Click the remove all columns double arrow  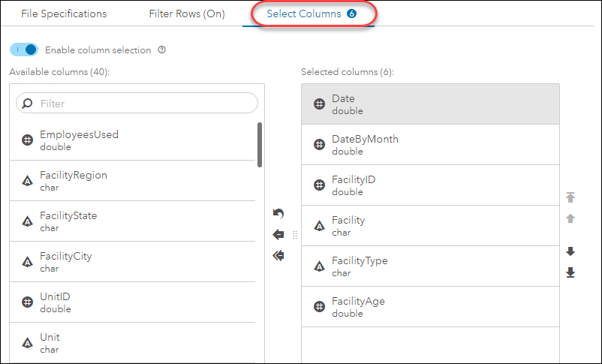click(278, 256)
